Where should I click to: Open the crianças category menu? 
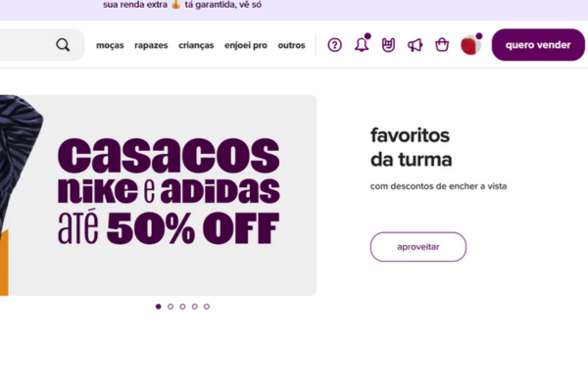(196, 45)
